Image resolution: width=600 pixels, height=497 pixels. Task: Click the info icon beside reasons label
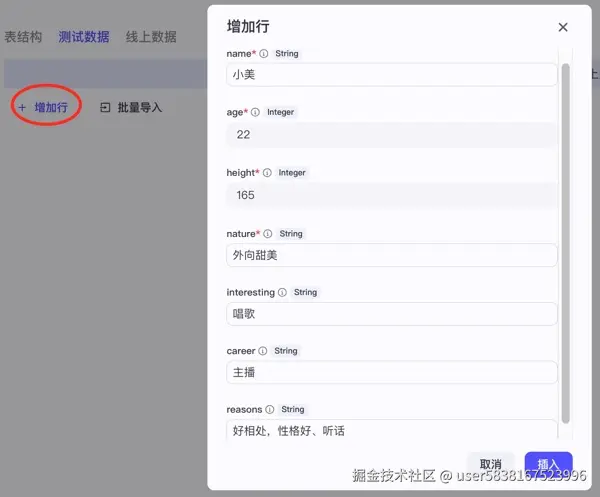coord(270,409)
